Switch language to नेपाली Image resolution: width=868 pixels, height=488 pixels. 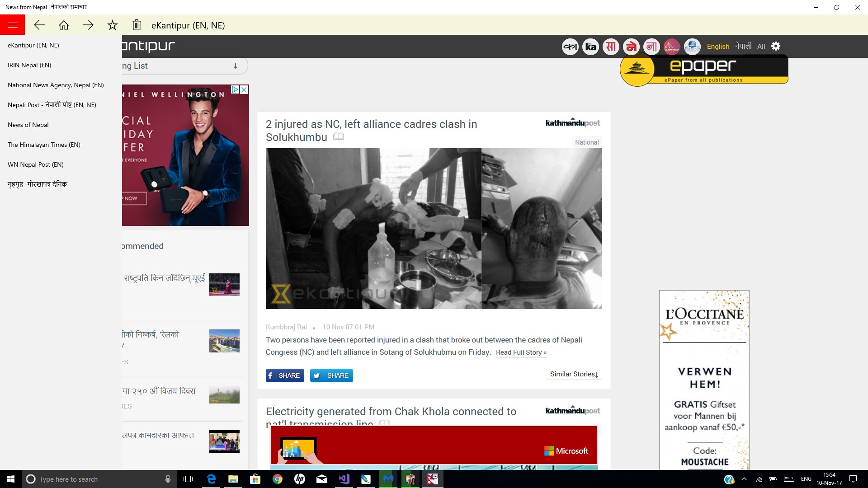[x=743, y=46]
